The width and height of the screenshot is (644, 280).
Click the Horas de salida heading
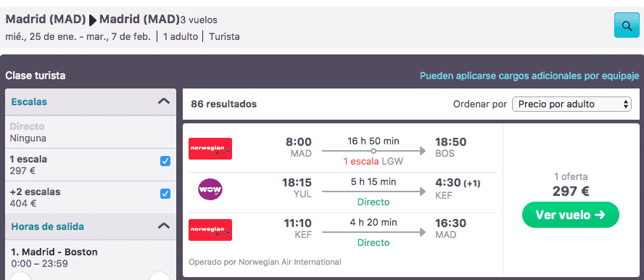(48, 226)
